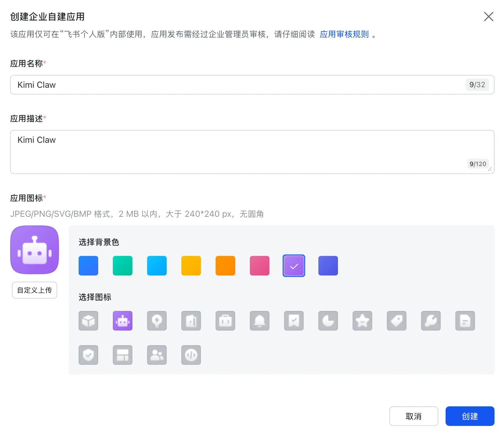
Task: Select the briefcase icon option
Action: coord(225,321)
